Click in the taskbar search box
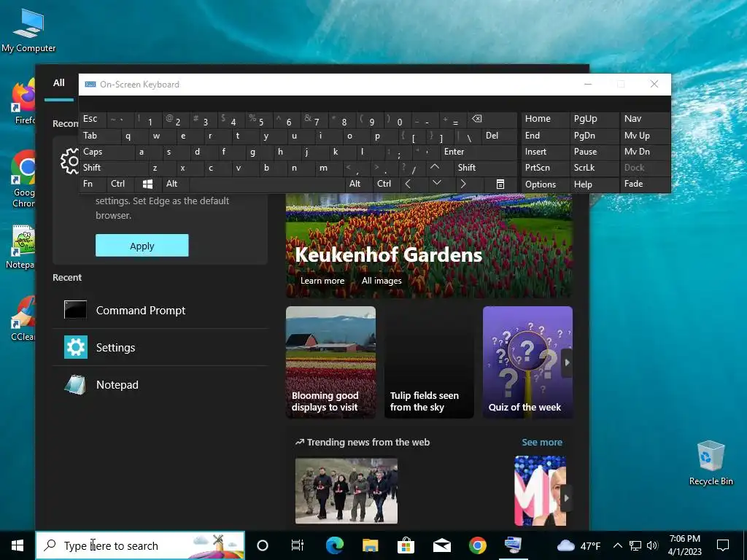This screenshot has width=747, height=560. pos(141,545)
